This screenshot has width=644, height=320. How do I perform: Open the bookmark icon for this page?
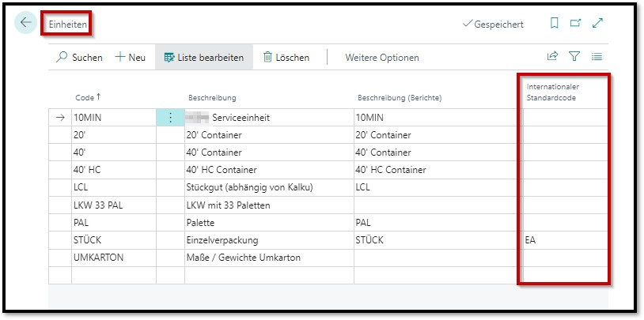coord(555,24)
